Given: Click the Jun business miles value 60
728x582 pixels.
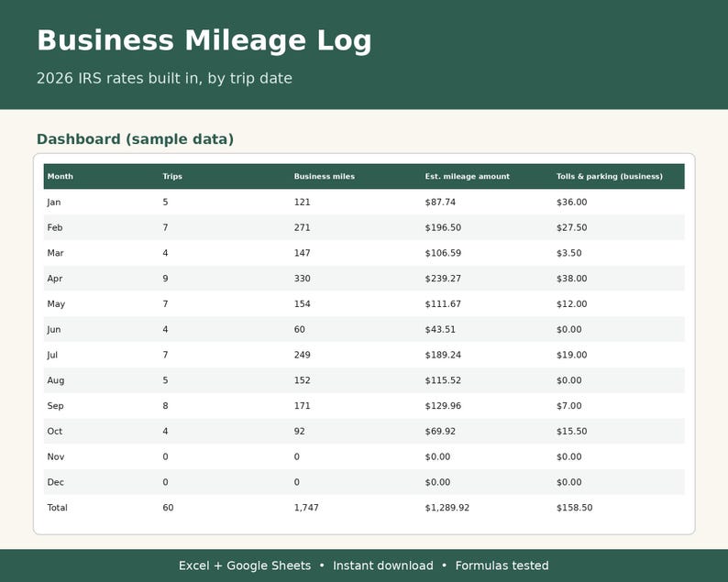Looking at the screenshot, I should pos(300,330).
